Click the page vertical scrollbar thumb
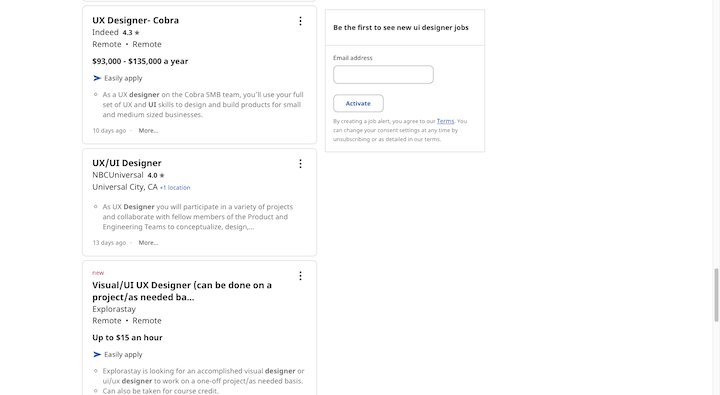The width and height of the screenshot is (720, 395). pyautogui.click(x=716, y=295)
